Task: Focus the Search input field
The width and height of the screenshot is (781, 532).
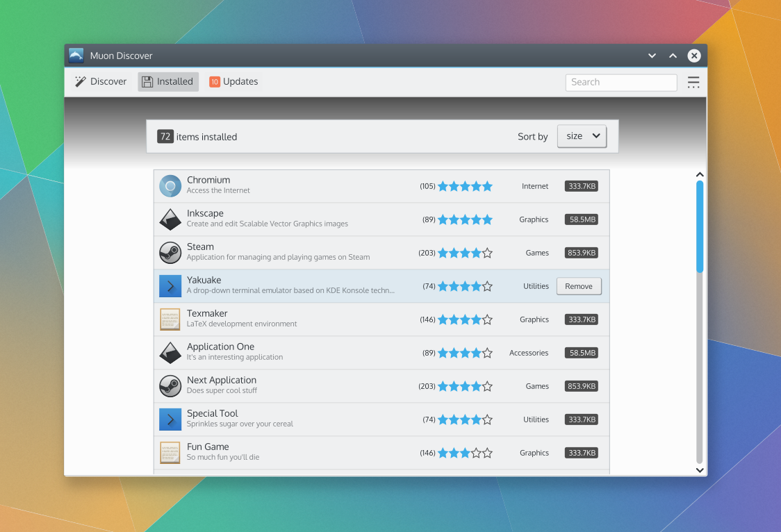Action: point(620,82)
